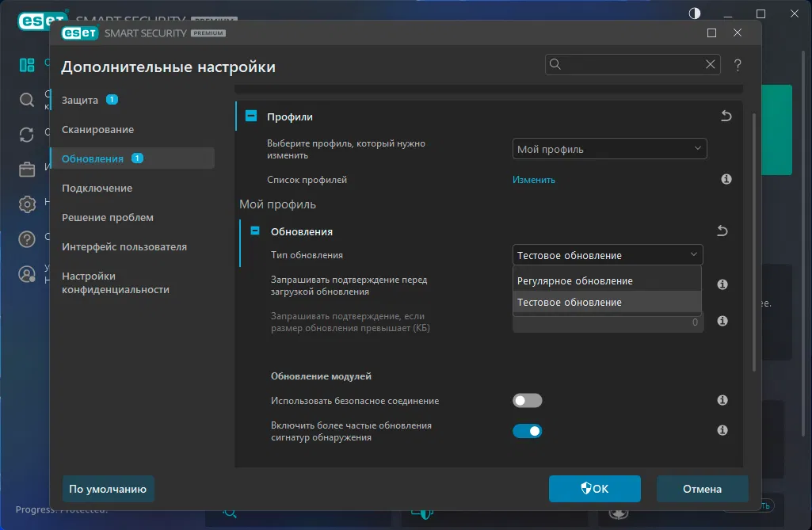The width and height of the screenshot is (812, 530).
Task: Click the settings pane vertical scrollbar
Action: pyautogui.click(x=754, y=242)
